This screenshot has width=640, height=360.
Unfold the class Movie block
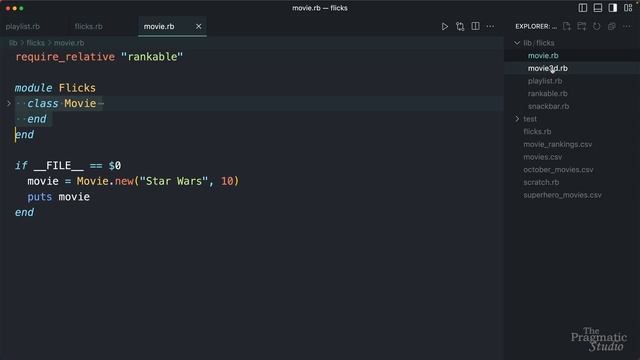9,104
